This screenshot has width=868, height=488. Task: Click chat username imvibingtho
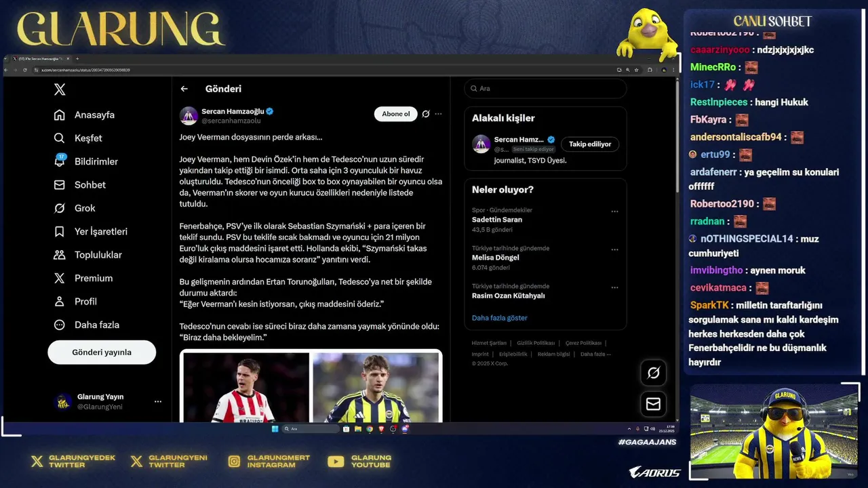click(x=717, y=270)
